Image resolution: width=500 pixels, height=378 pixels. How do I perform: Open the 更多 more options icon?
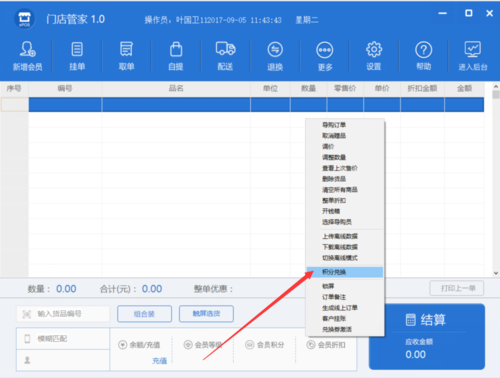point(324,50)
